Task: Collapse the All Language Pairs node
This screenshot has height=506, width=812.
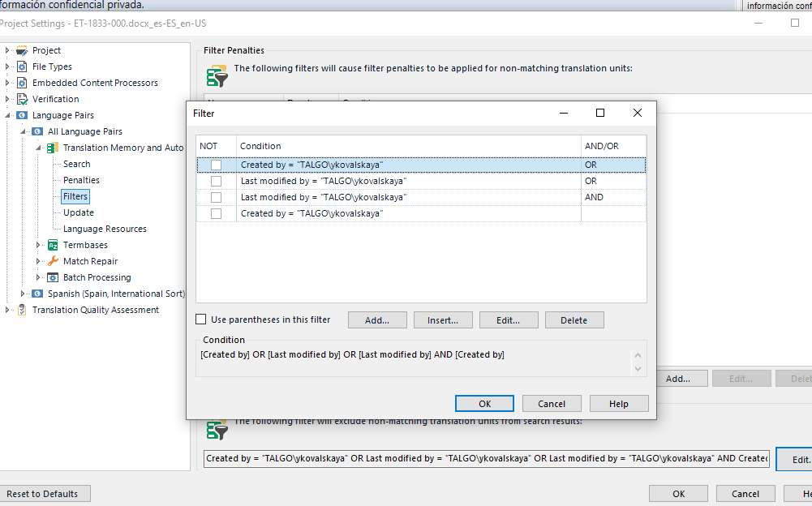Action: pyautogui.click(x=25, y=131)
